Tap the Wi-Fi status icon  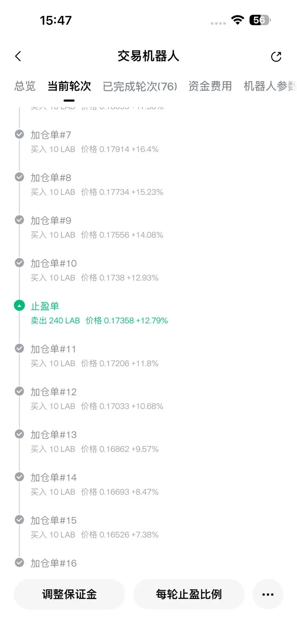(237, 20)
